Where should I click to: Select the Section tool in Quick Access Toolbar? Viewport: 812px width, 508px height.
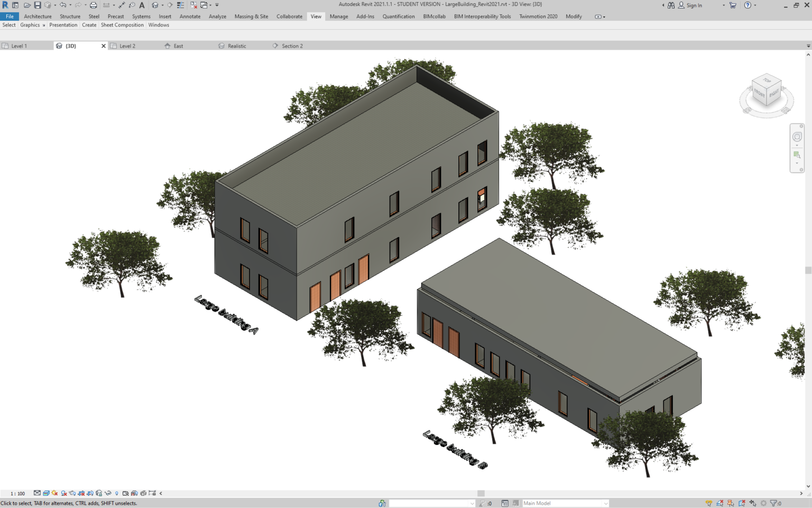170,5
